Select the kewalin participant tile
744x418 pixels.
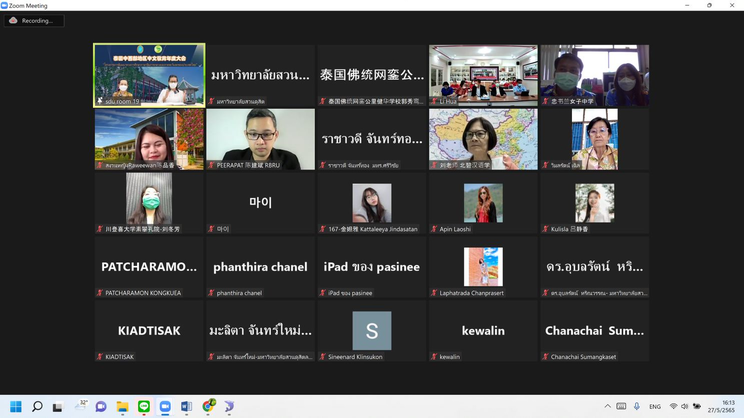click(x=483, y=331)
